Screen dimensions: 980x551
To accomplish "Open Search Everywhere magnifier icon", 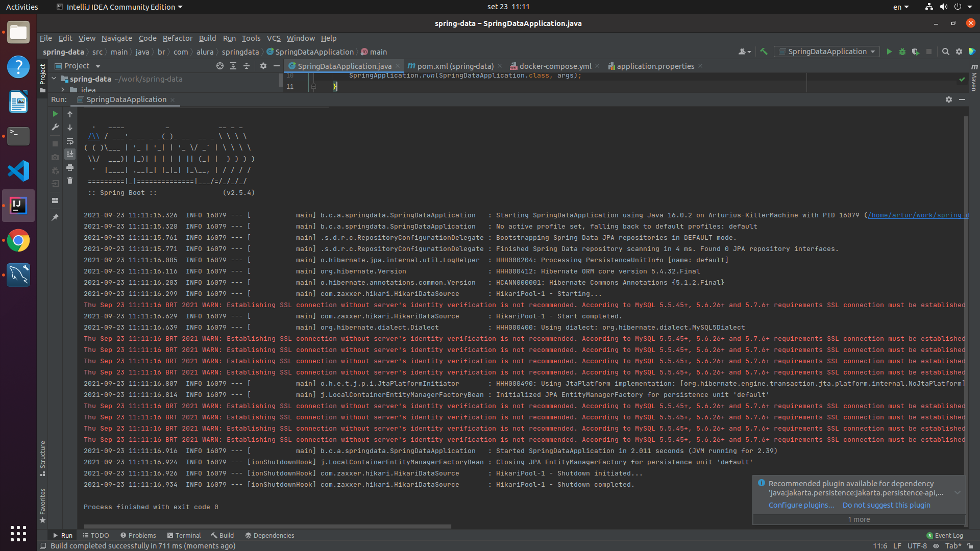I will pos(945,52).
